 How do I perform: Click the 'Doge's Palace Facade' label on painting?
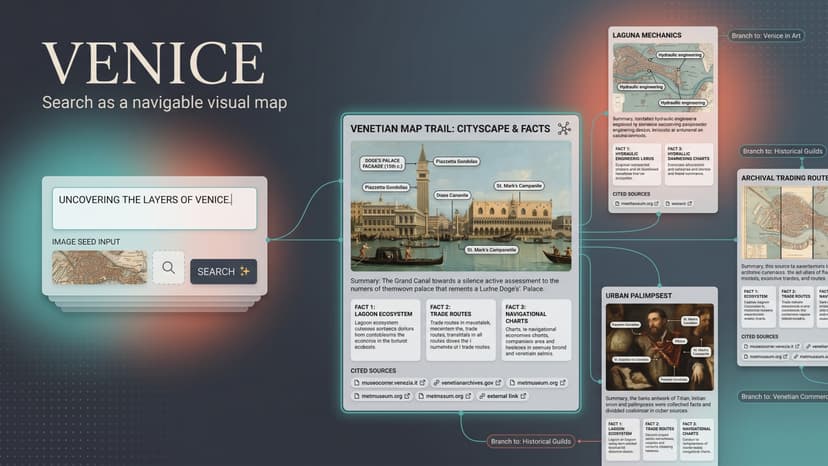(383, 163)
